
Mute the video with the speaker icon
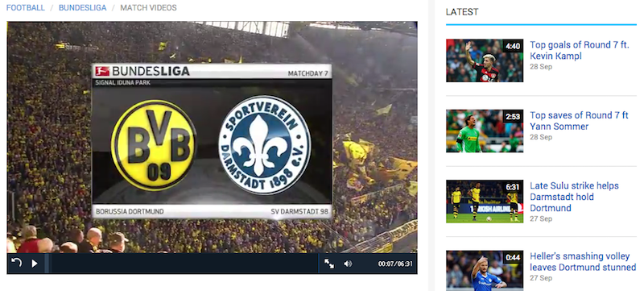(x=348, y=264)
